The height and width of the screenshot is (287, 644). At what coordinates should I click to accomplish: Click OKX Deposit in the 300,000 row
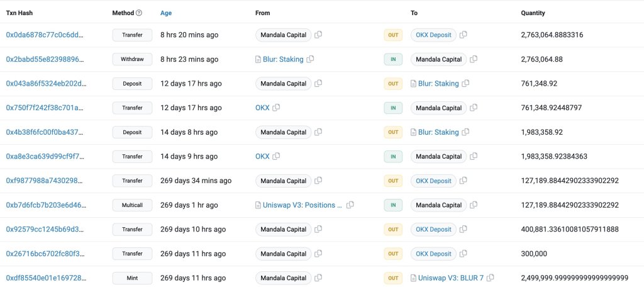433,254
